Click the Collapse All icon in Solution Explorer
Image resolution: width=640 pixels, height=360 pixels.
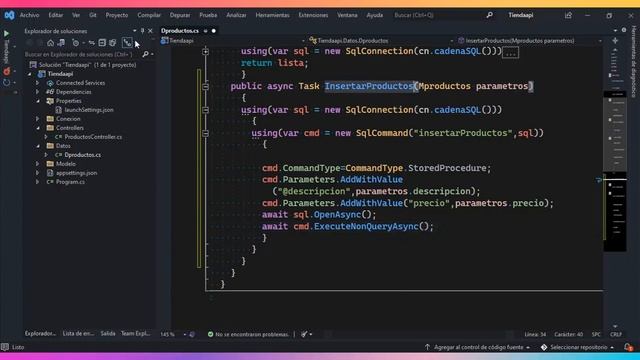pos(102,43)
